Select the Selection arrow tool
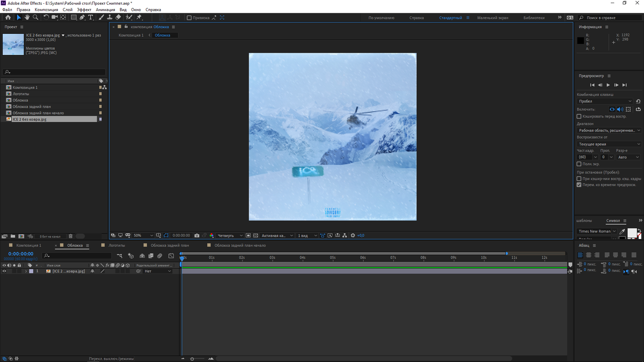644x362 pixels. point(18,17)
